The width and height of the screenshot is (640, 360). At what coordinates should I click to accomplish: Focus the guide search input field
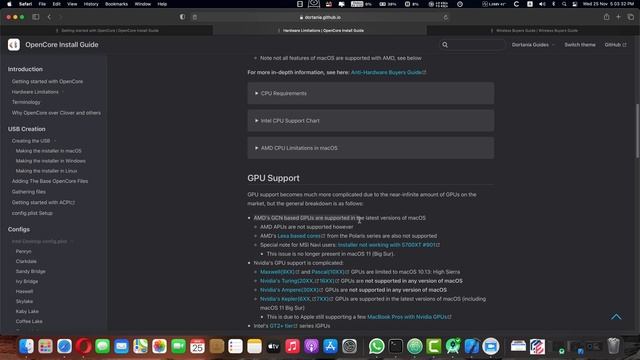coord(472,45)
